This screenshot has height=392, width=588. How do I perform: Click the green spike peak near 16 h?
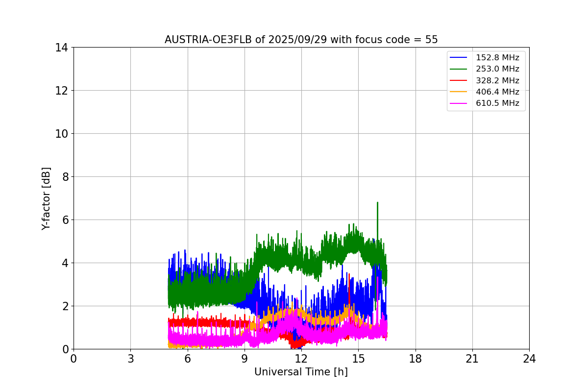coord(377,202)
